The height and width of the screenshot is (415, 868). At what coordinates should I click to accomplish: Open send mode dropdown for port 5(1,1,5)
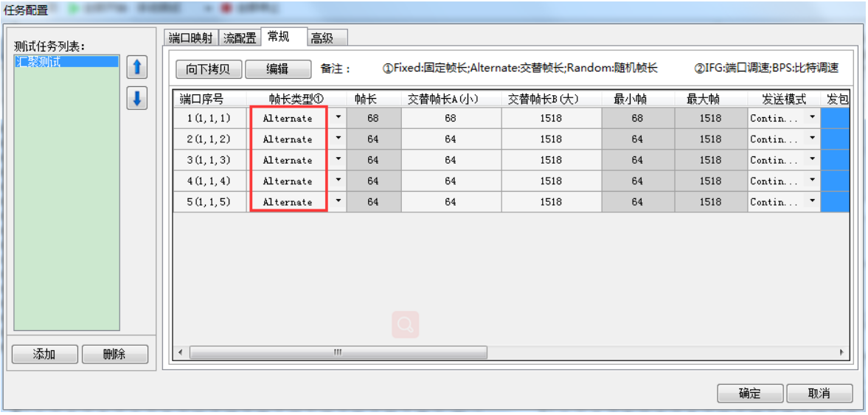click(813, 202)
